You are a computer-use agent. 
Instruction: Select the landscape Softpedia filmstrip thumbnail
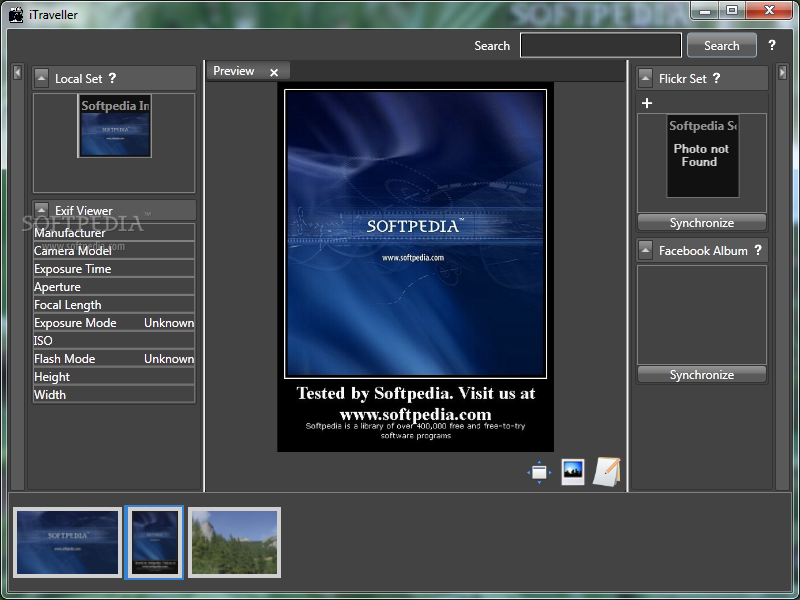tap(67, 542)
